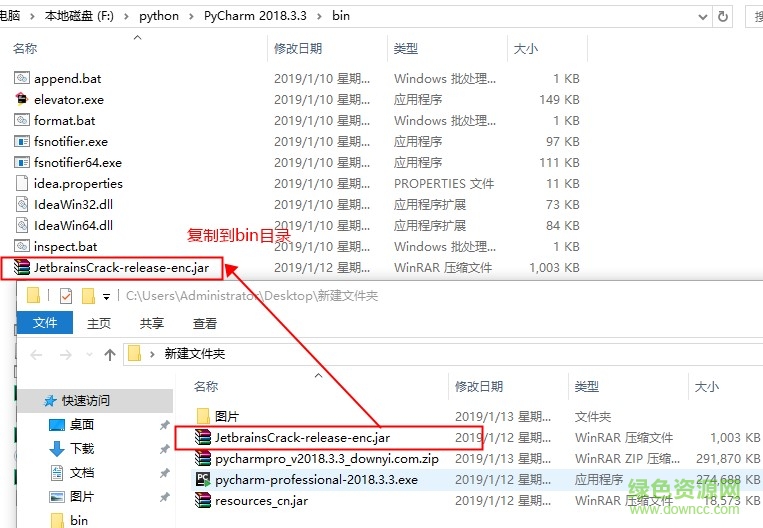Viewport: 763px width, 528px height.
Task: Sort 新建文件夹 window by 类型 column
Action: (587, 386)
